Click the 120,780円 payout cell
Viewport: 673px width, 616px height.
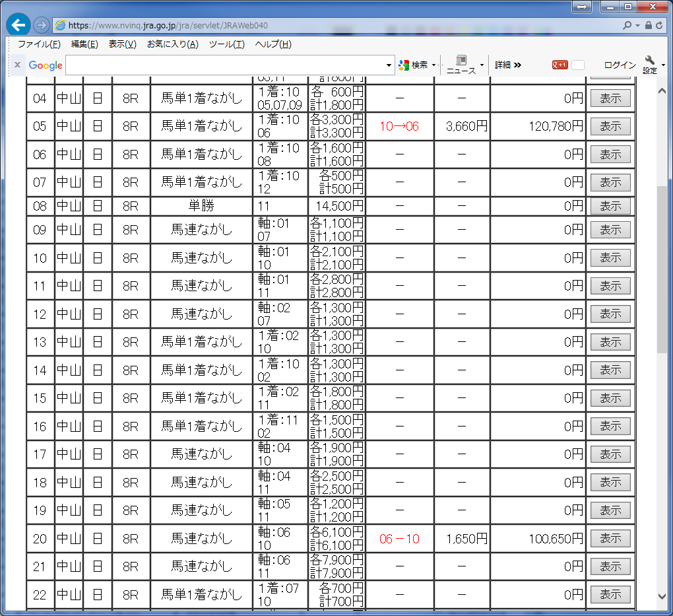point(538,126)
